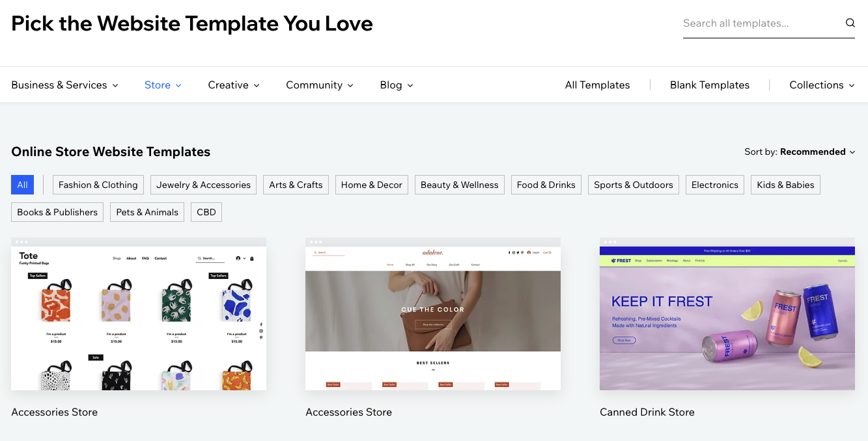Filter by Fashion & Clothing
The width and height of the screenshot is (868, 441).
[98, 185]
